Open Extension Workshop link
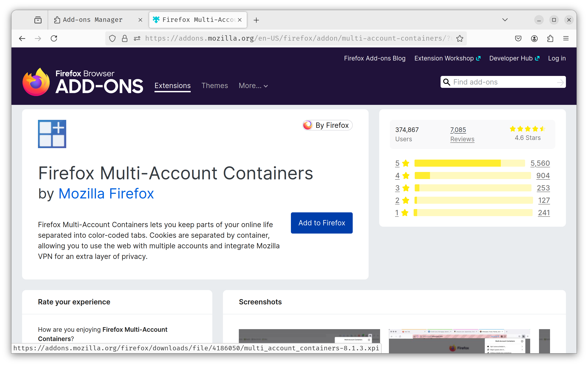Screen dimensions: 588x366 click(x=447, y=58)
